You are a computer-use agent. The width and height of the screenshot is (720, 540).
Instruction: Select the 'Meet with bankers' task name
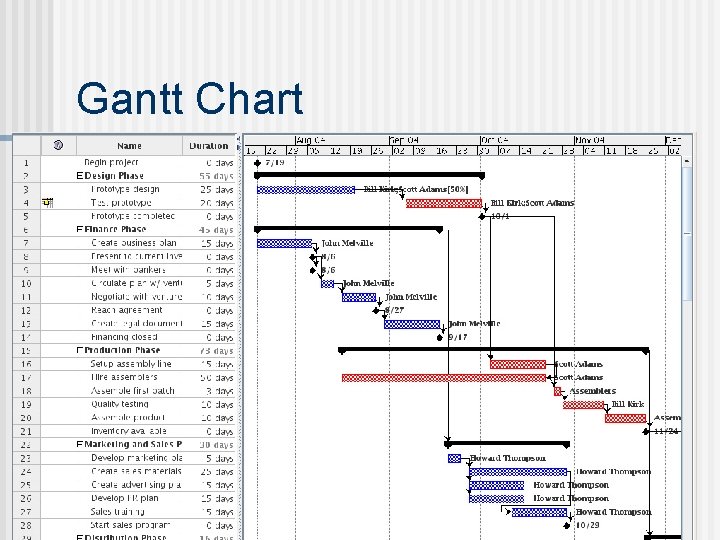[x=128, y=270]
